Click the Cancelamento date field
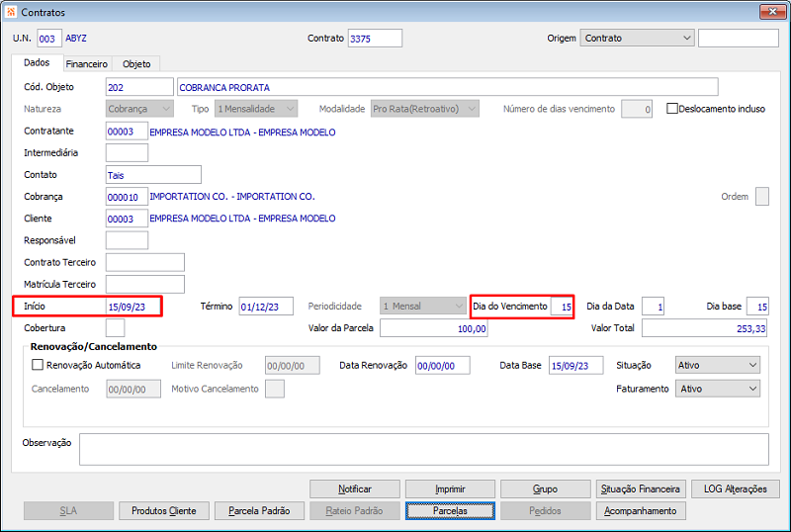The image size is (791, 532). tap(133, 389)
